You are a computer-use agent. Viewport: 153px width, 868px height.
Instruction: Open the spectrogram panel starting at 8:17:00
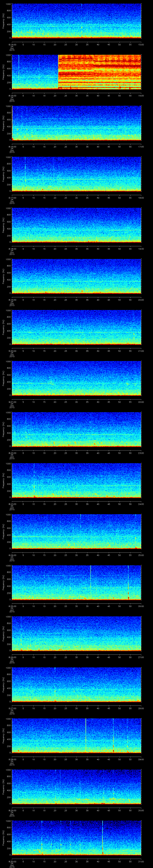click(x=76, y=174)
